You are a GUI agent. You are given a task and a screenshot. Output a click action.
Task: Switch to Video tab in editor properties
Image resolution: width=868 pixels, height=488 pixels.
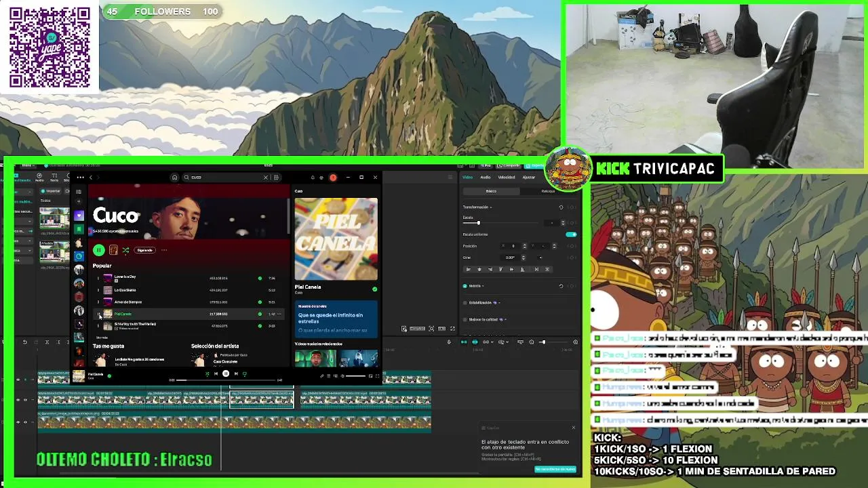click(467, 178)
